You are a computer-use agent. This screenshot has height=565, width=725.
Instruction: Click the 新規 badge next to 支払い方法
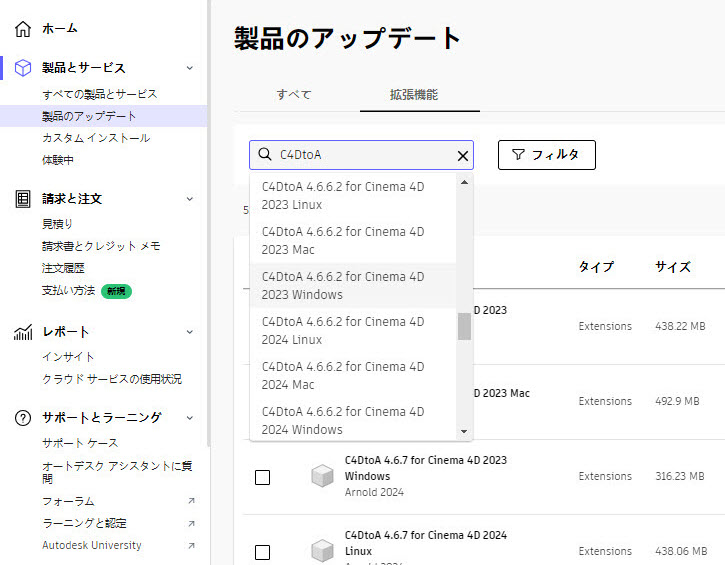(116, 291)
